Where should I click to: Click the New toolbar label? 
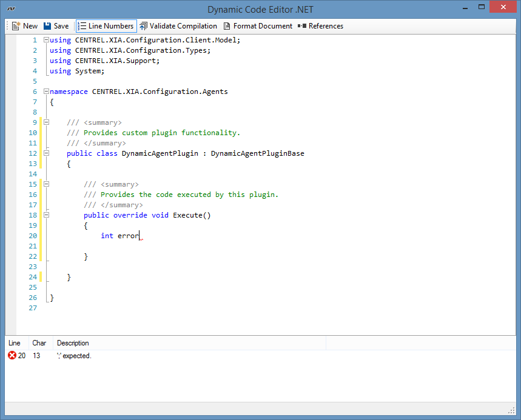30,26
